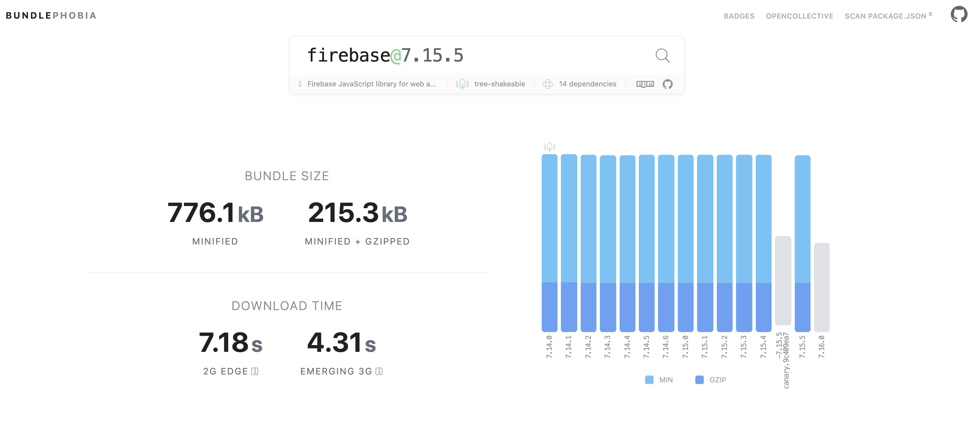This screenshot has width=980, height=423.
Task: Click the MIN legend color swatch
Action: click(649, 380)
